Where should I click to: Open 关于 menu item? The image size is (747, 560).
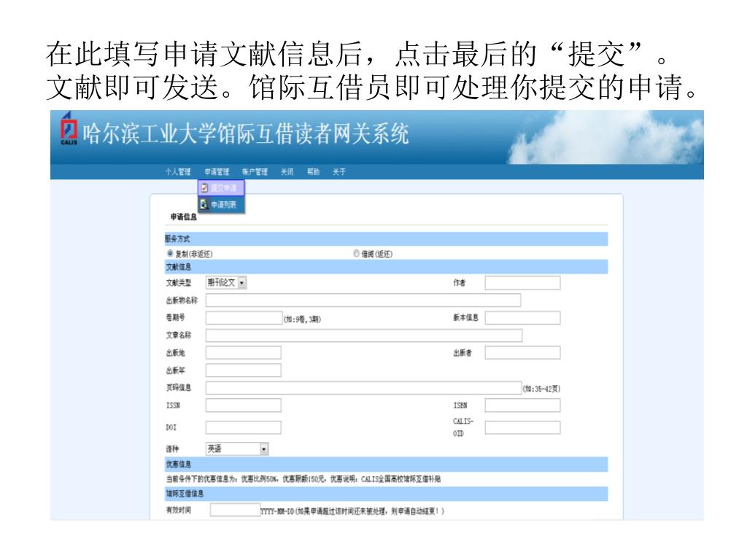click(x=339, y=172)
